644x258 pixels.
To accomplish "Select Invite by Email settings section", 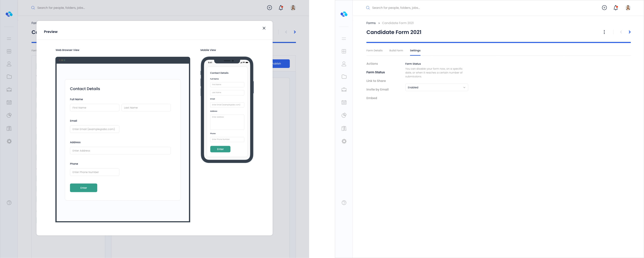I will pyautogui.click(x=377, y=89).
